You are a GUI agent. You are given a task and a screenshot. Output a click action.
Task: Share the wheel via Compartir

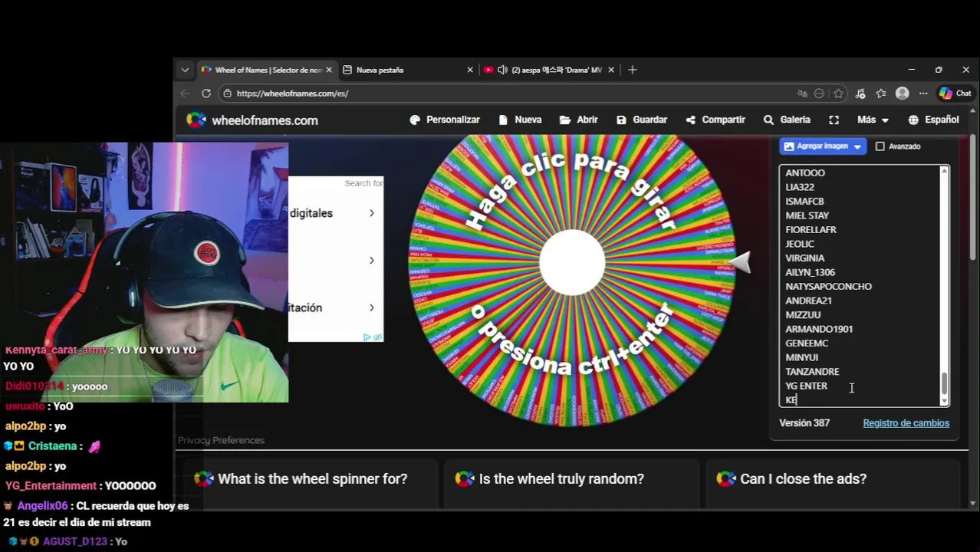click(715, 120)
